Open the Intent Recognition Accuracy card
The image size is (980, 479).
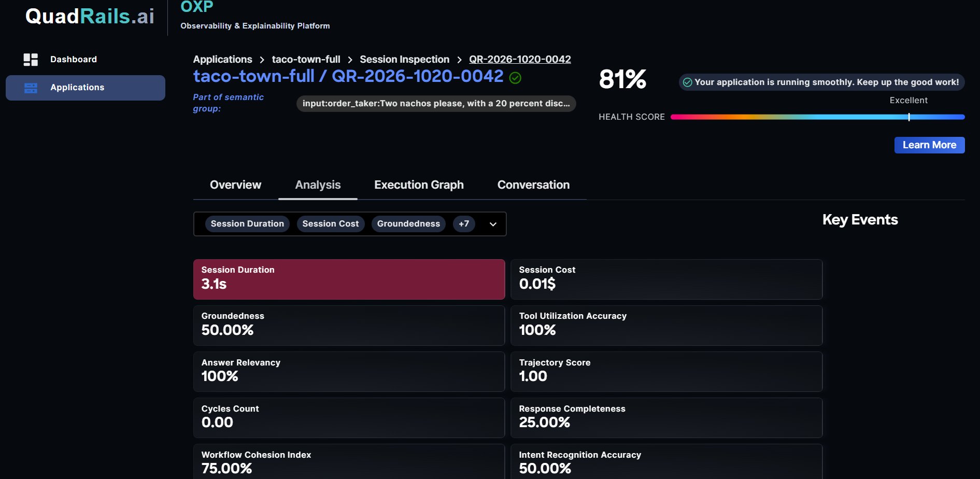(x=666, y=461)
